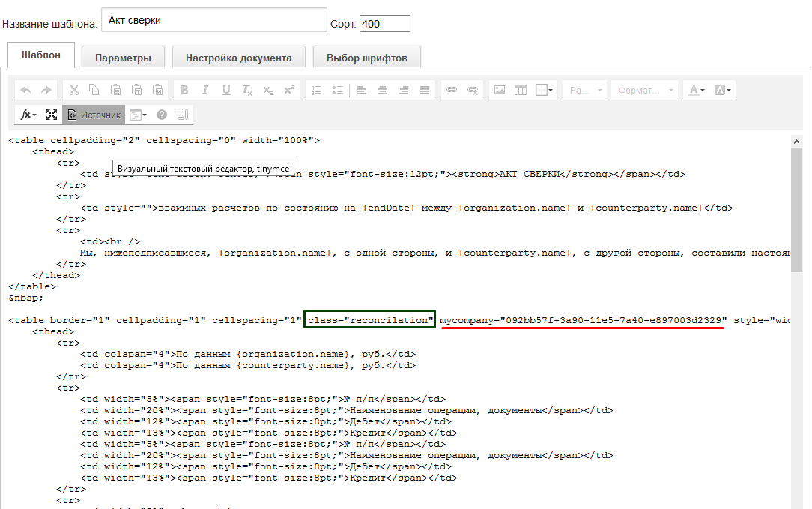812x509 pixels.
Task: Click the Название шаблона input field
Action: 214,21
